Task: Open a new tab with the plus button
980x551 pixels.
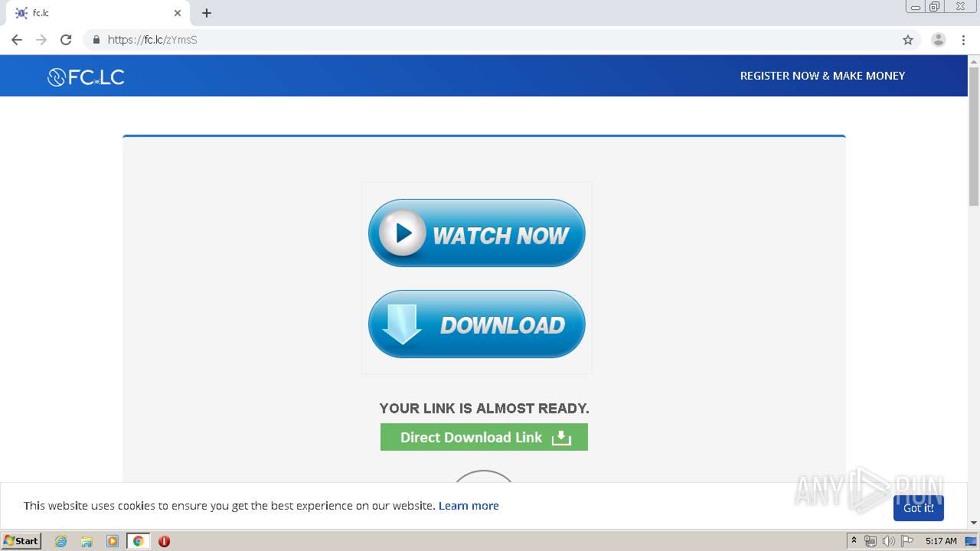Action: (207, 13)
